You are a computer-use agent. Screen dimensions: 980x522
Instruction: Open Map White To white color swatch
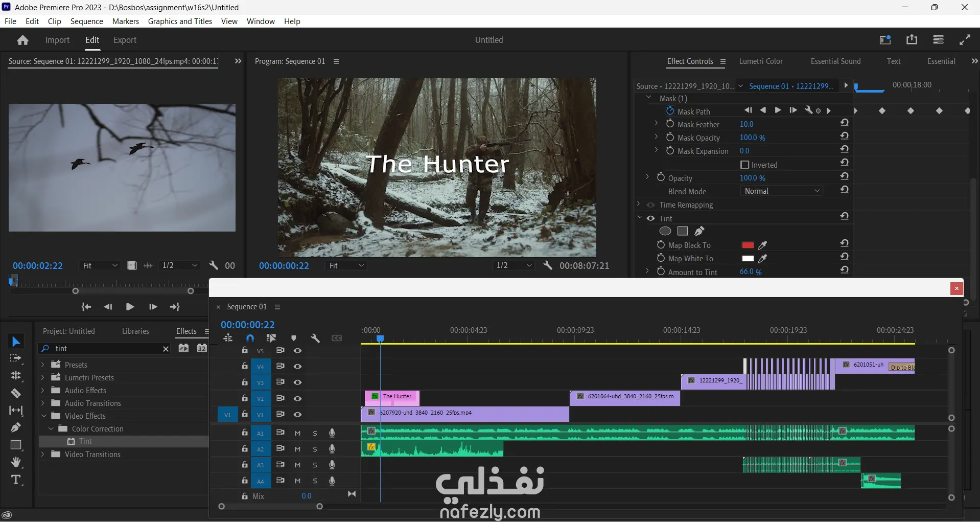click(748, 259)
